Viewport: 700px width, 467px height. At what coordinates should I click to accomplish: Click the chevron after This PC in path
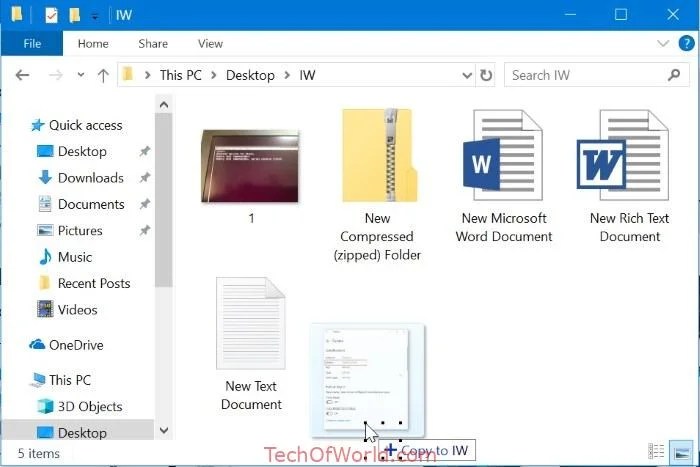coord(214,75)
